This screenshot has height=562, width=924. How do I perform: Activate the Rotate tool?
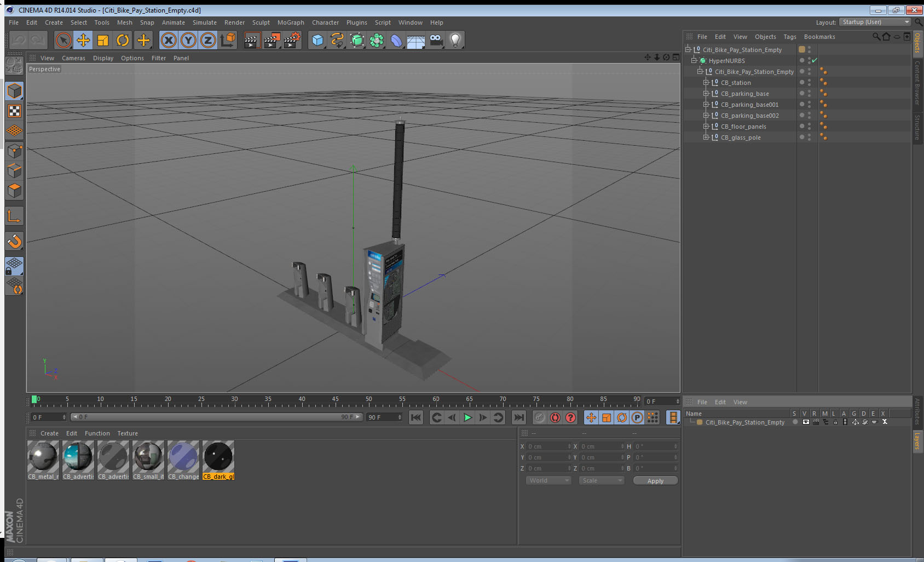pos(123,40)
